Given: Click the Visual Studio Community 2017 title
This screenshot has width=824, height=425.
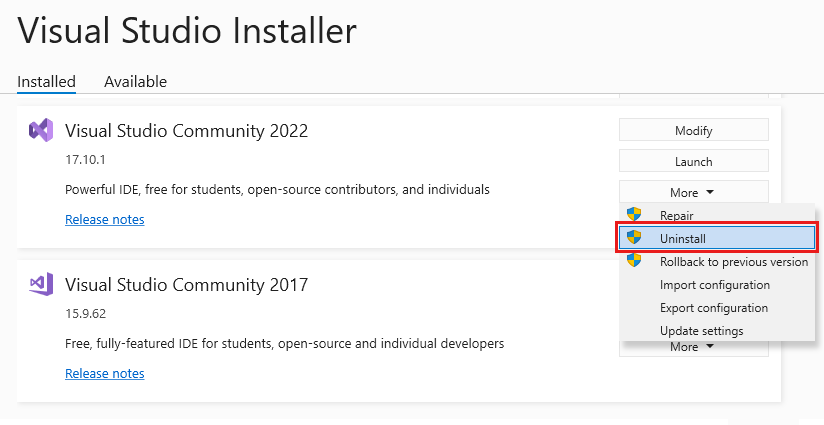Looking at the screenshot, I should pyautogui.click(x=186, y=285).
